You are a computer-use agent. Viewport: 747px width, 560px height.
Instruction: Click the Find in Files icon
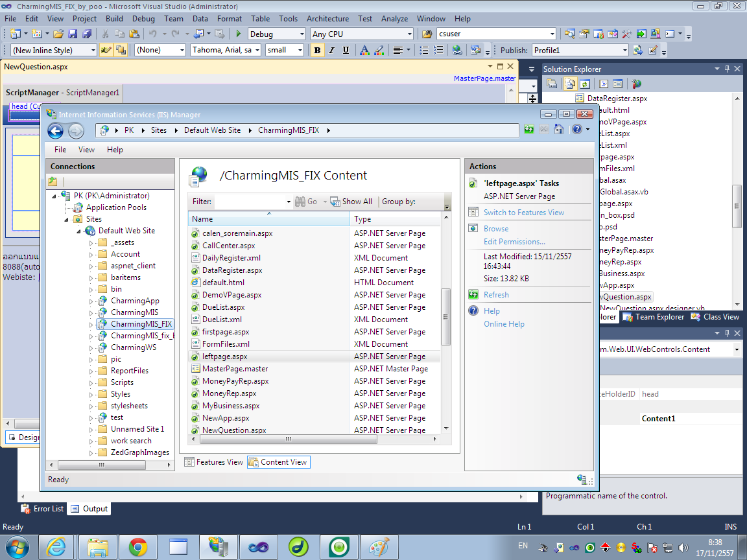427,34
